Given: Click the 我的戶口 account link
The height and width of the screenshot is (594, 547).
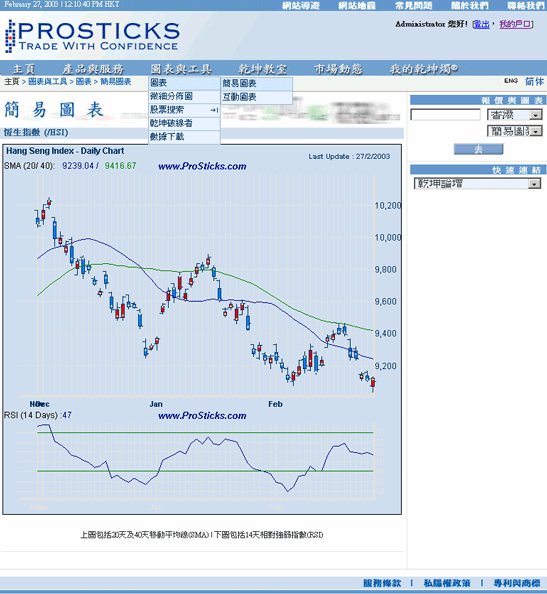Looking at the screenshot, I should click(515, 24).
